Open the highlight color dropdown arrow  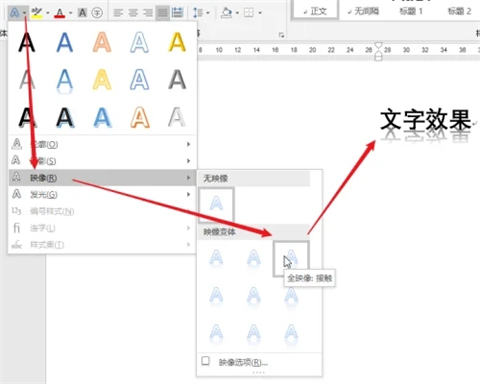tap(48, 13)
